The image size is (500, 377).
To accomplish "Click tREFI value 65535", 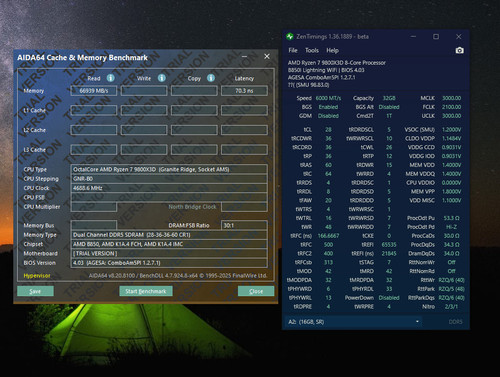I will coord(389,245).
